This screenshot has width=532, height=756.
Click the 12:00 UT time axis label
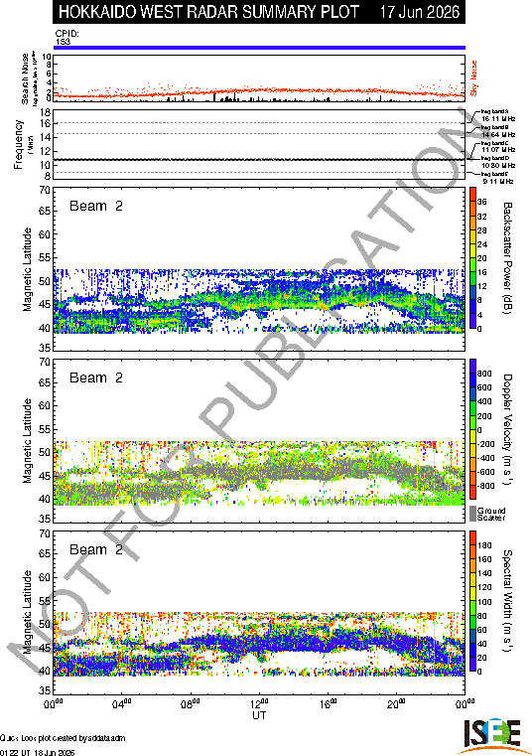(260, 704)
